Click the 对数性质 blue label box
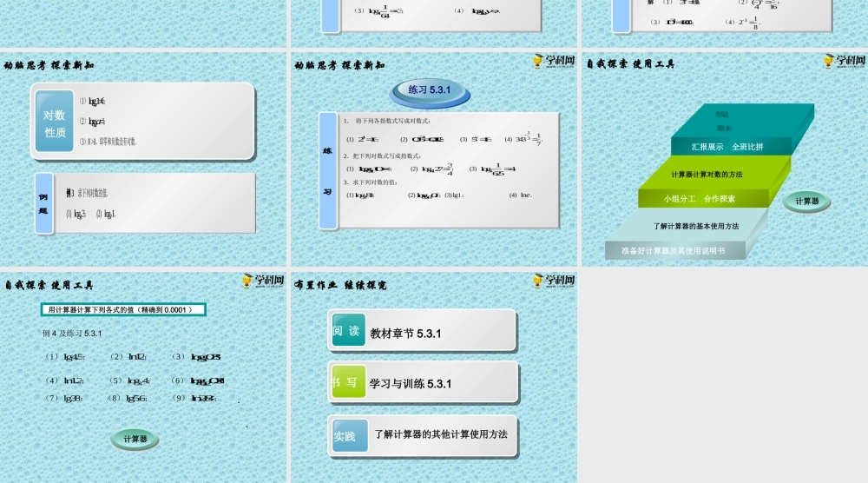 (x=54, y=122)
